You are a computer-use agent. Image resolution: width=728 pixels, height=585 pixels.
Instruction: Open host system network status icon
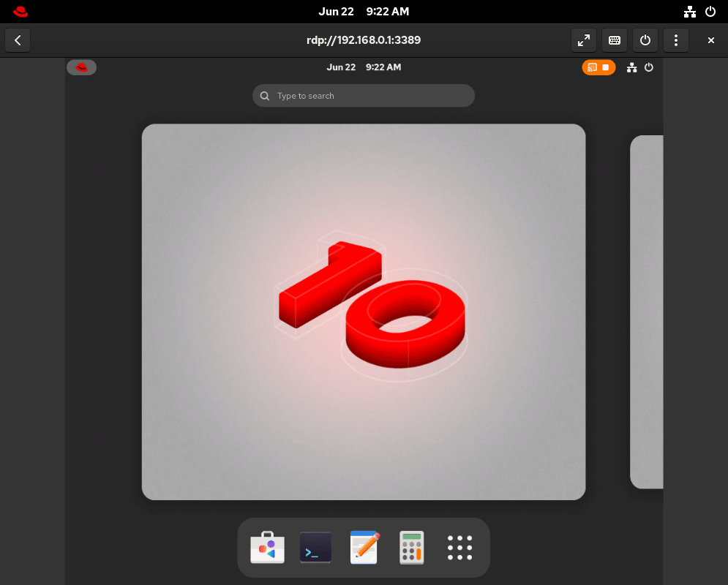pos(690,12)
